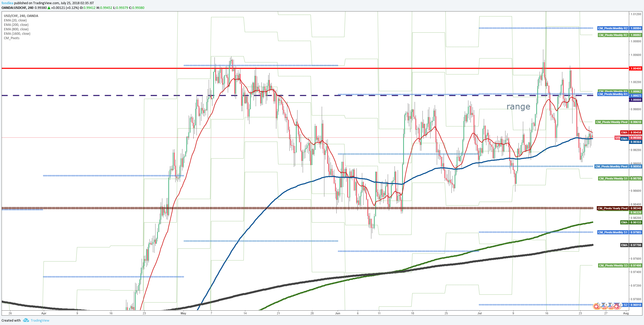644x325 pixels.
Task: Click the 0.98956 monthly pivot price label
Action: point(636,166)
